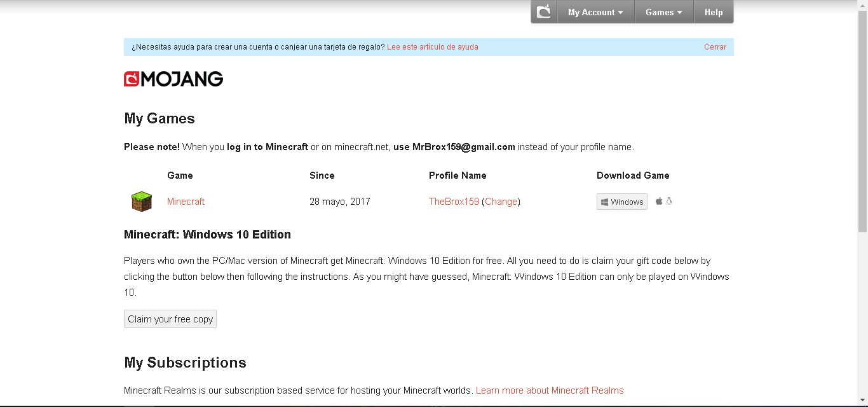
Task: Open the My Account dropdown menu
Action: coord(595,12)
